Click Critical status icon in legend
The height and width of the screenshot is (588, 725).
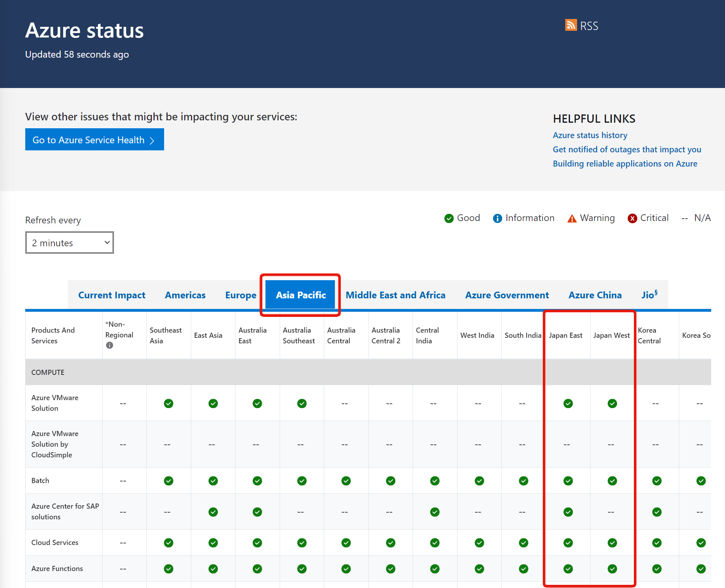click(x=632, y=218)
